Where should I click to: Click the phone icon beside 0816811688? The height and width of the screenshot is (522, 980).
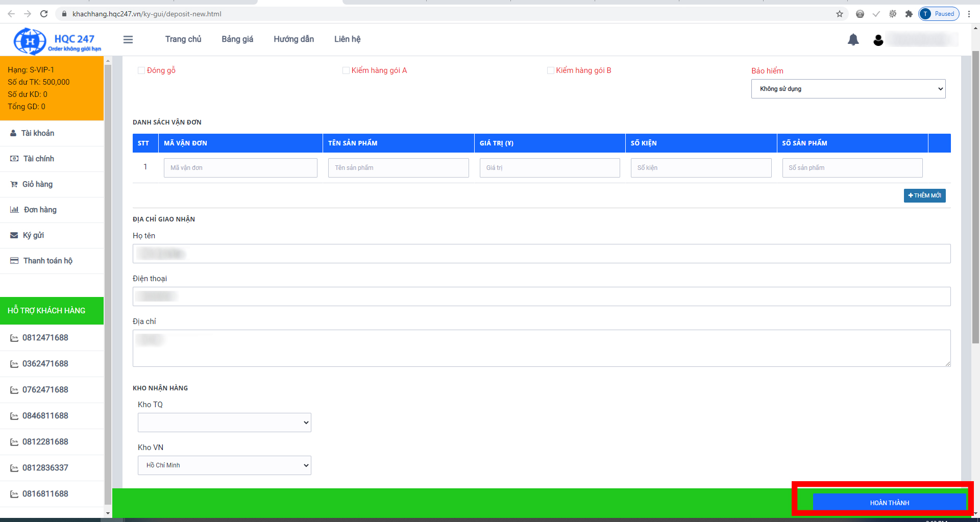14,494
